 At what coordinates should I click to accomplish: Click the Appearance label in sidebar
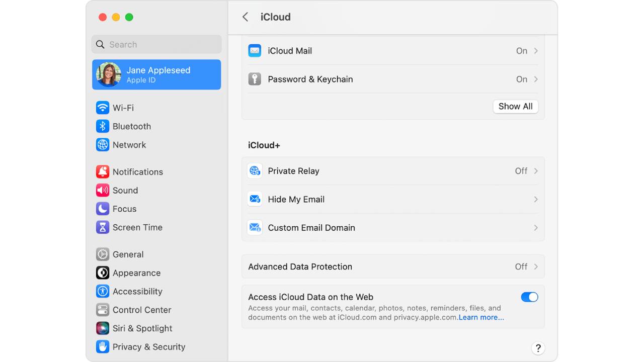pyautogui.click(x=136, y=273)
